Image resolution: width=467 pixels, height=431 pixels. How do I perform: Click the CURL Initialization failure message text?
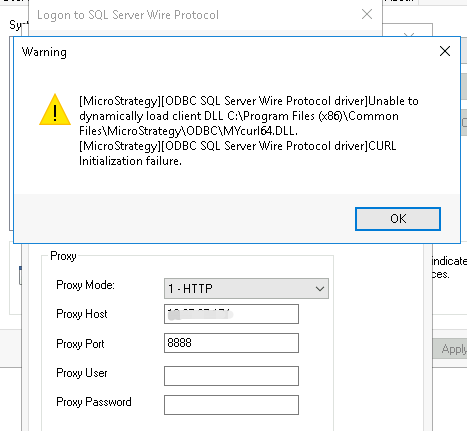tap(238, 154)
